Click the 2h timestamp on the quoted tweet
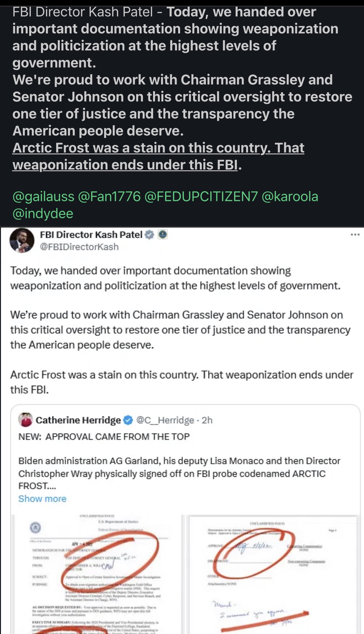This screenshot has width=364, height=634. coord(207,419)
